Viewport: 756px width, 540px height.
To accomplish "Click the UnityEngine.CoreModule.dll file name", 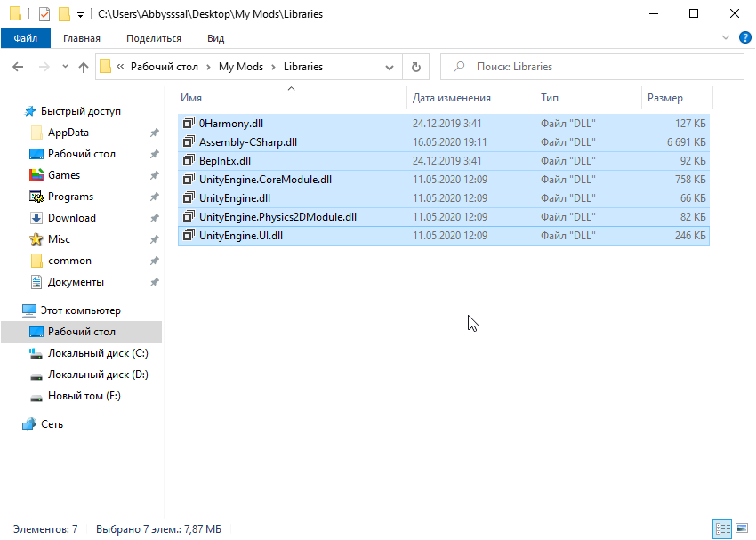I will [265, 180].
